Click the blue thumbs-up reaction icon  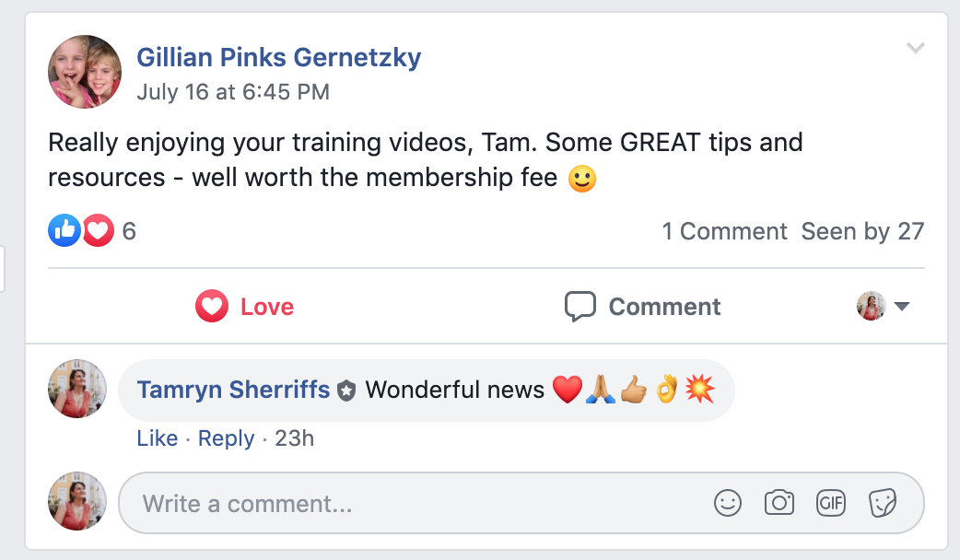pos(64,231)
